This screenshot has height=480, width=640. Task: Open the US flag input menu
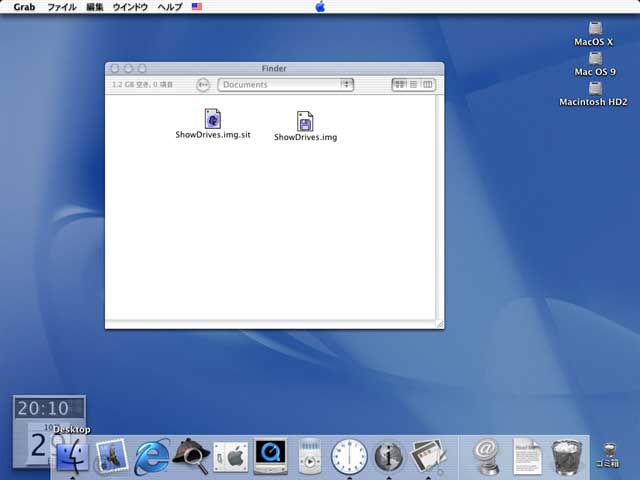(196, 6)
